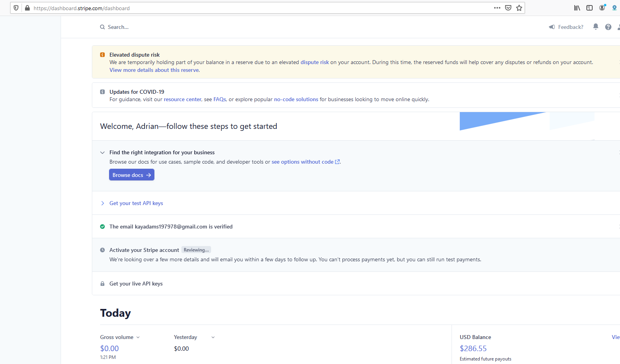Toggle the sidebar view icon
Screen dimensions: 620x364
tap(590, 8)
